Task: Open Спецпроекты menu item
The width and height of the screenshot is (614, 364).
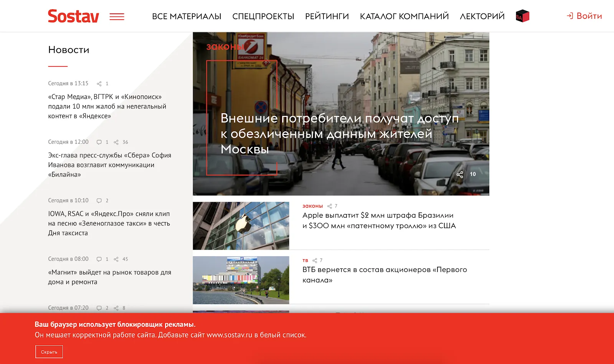Action: pyautogui.click(x=263, y=16)
